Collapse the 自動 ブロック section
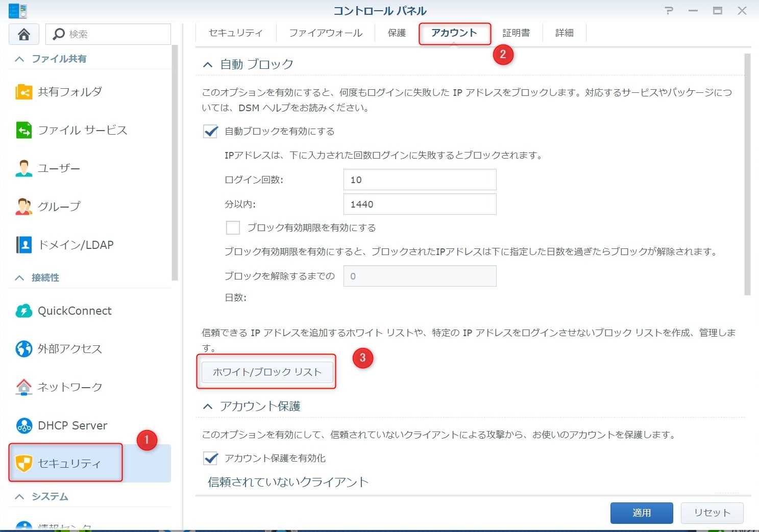 click(x=208, y=65)
